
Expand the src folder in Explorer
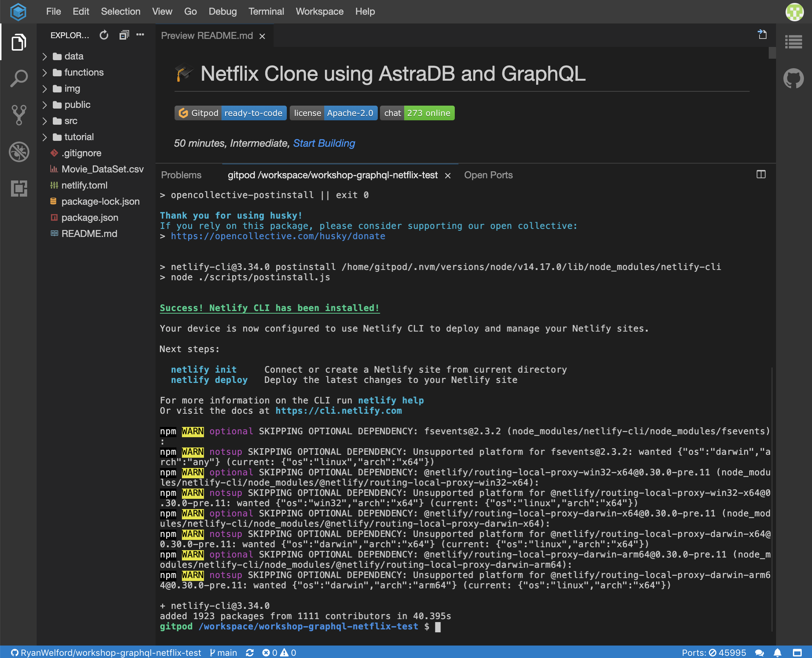pyautogui.click(x=70, y=121)
